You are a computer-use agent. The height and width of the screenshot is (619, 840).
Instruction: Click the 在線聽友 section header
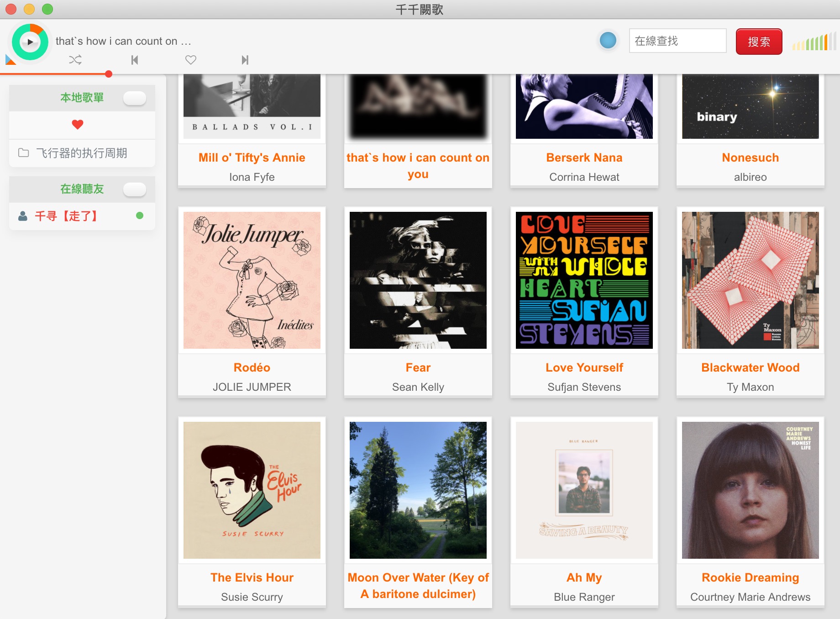[82, 189]
